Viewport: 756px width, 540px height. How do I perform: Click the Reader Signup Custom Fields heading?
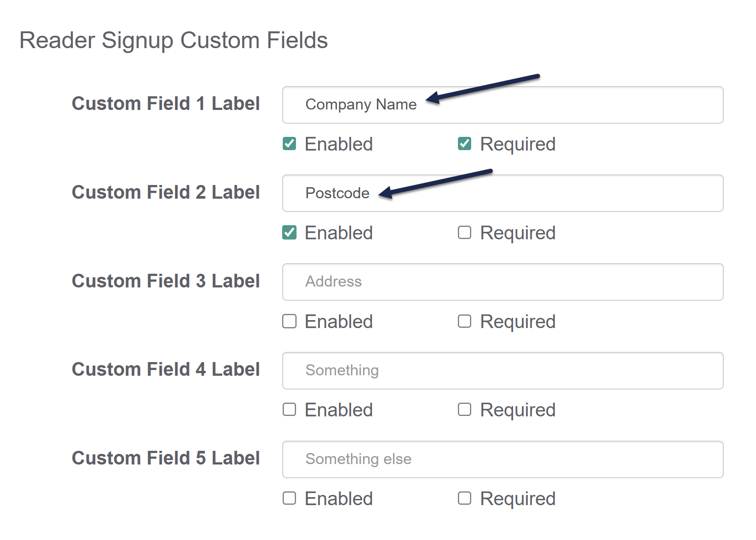click(x=174, y=40)
